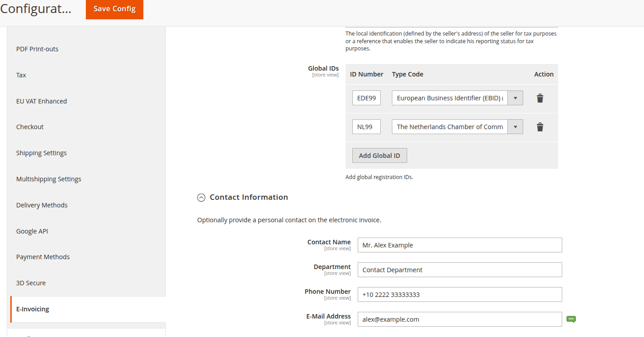Click the 'Optionally provide a personal contact' text
This screenshot has height=337, width=644.
point(289,220)
